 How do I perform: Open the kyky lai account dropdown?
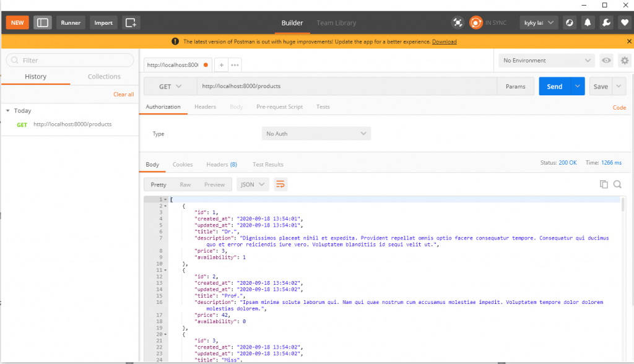(x=539, y=23)
